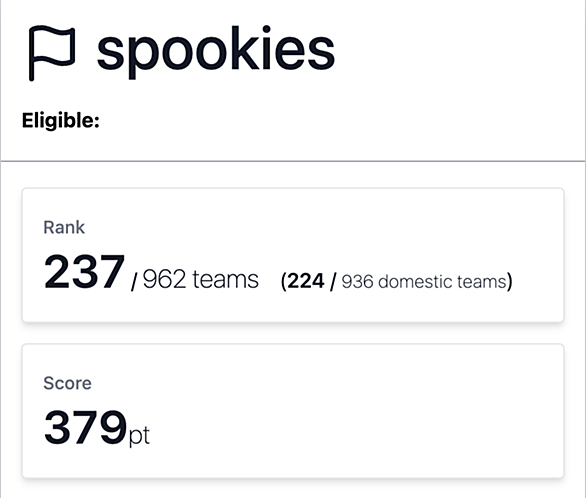The image size is (586, 498).
Task: Select the 237 rank number
Action: tap(84, 272)
